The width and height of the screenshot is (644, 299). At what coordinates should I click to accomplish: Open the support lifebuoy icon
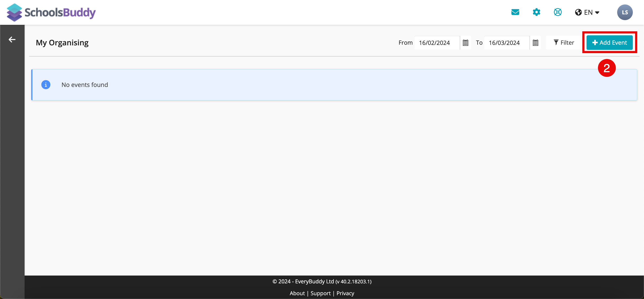558,12
